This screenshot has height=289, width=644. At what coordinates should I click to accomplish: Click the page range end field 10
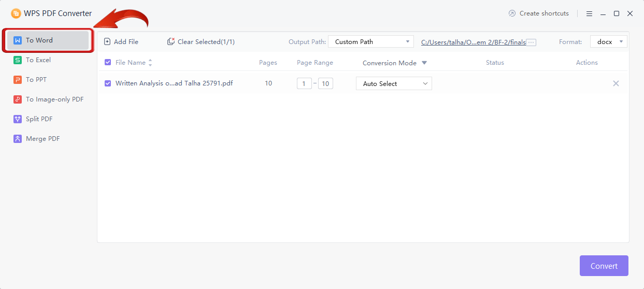(x=325, y=83)
